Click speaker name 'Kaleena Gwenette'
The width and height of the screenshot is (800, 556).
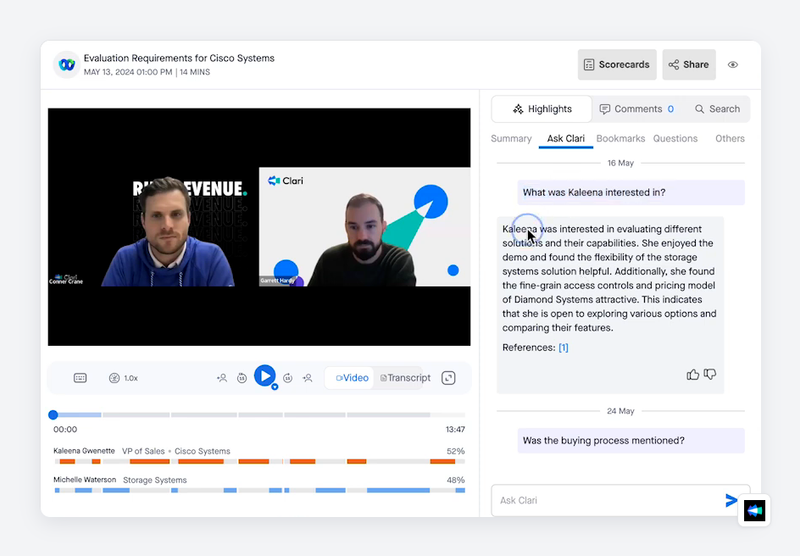84,451
